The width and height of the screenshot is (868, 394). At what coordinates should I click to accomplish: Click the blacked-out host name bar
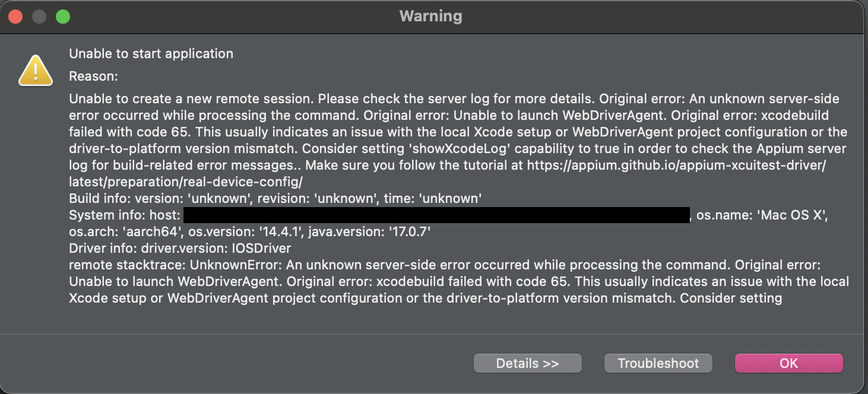coord(436,215)
